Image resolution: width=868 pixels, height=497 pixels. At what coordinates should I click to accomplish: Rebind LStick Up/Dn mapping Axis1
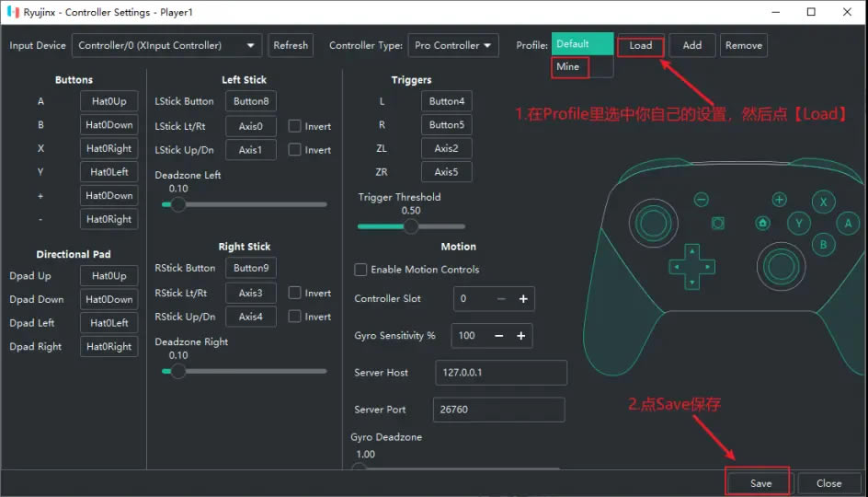(251, 150)
